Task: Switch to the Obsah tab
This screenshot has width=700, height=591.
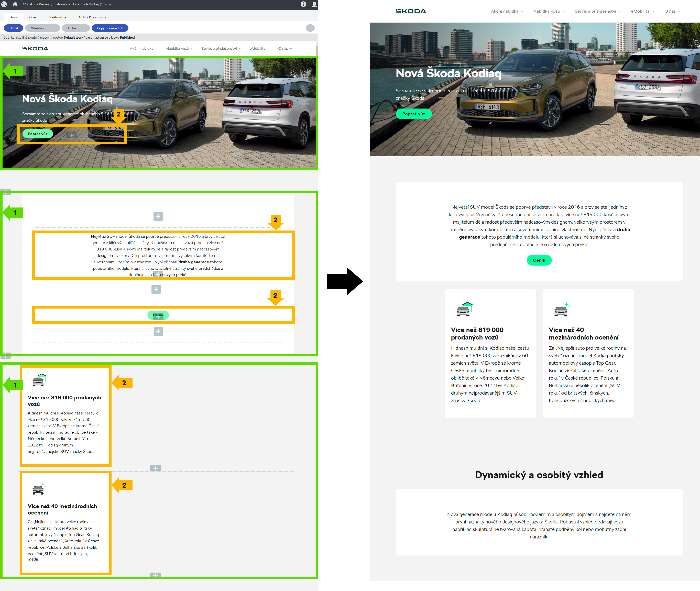Action: 34,17
